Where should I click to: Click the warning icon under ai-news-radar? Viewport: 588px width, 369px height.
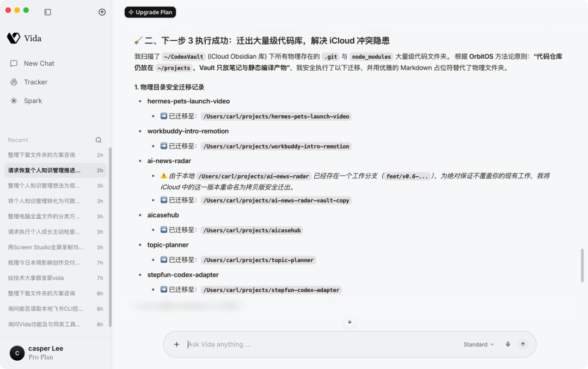(164, 175)
